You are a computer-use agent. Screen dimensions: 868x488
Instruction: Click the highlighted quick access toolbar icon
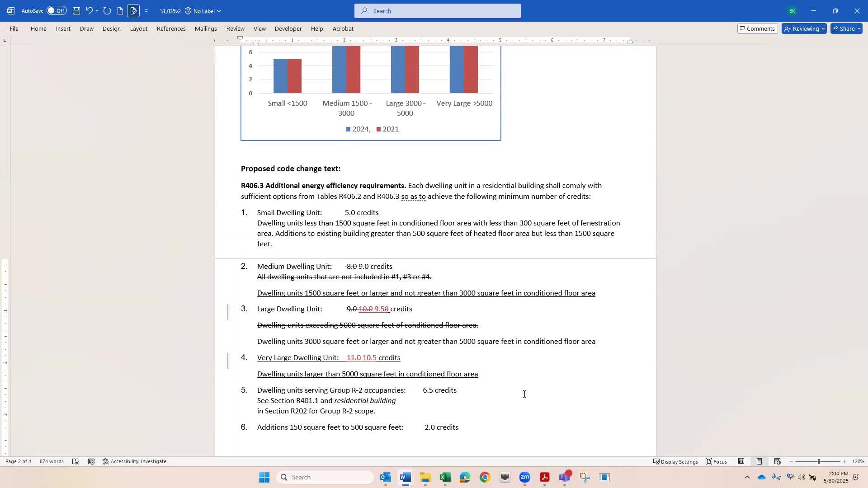coord(133,11)
